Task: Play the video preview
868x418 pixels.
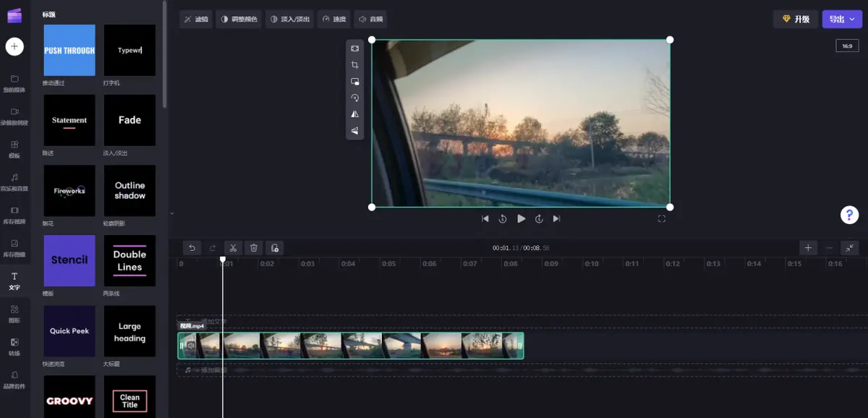Action: click(521, 218)
